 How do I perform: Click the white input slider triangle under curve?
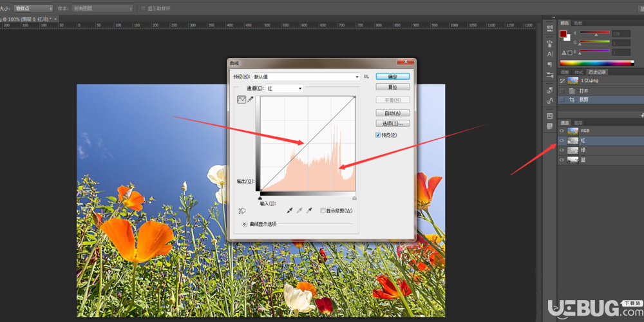point(354,198)
